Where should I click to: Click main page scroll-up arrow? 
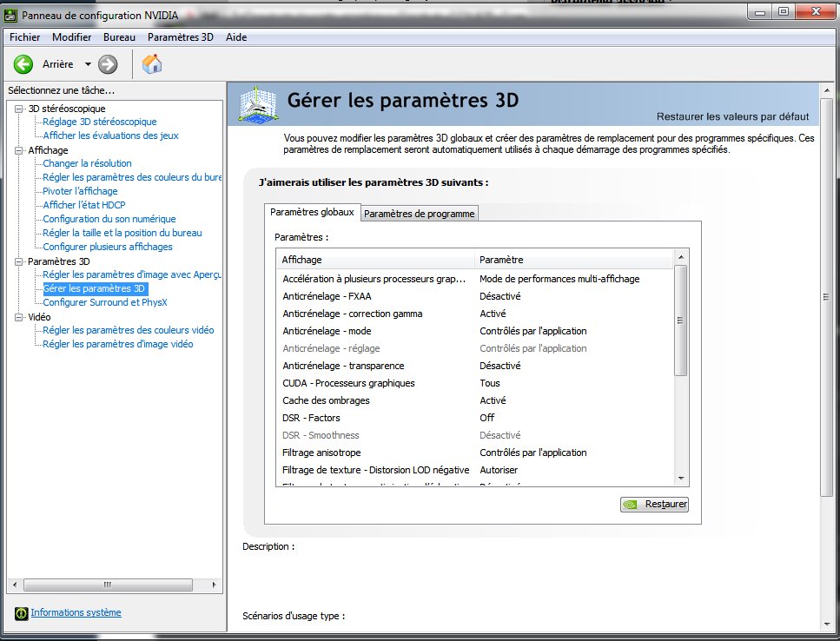coord(827,90)
